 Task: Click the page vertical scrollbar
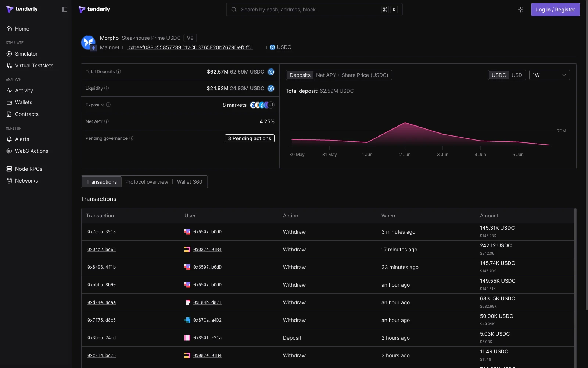click(x=587, y=155)
